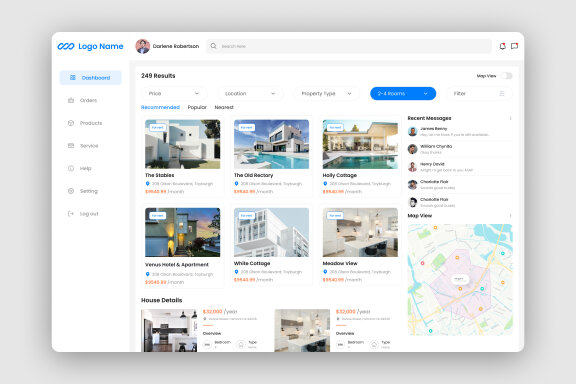The image size is (576, 384).
Task: Click location pin under Holly Cottage
Action: [x=325, y=184]
